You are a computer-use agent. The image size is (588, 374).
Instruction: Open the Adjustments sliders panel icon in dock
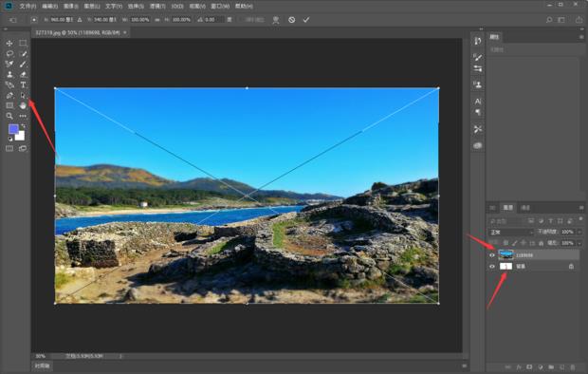click(478, 68)
